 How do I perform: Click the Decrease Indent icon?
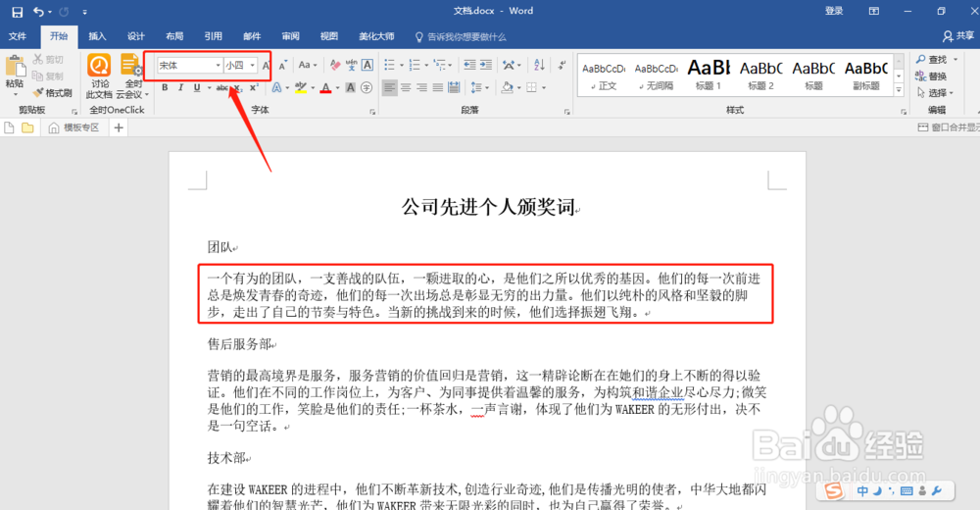[x=469, y=65]
